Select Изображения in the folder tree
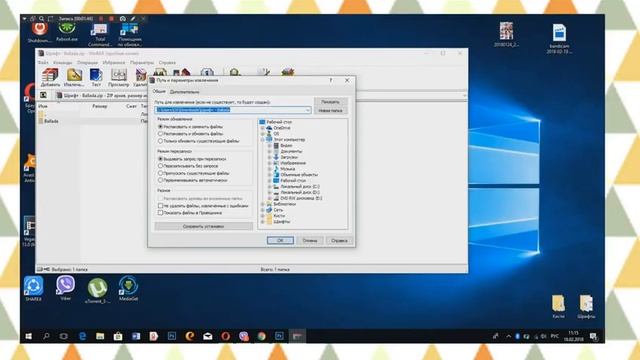 [x=293, y=163]
